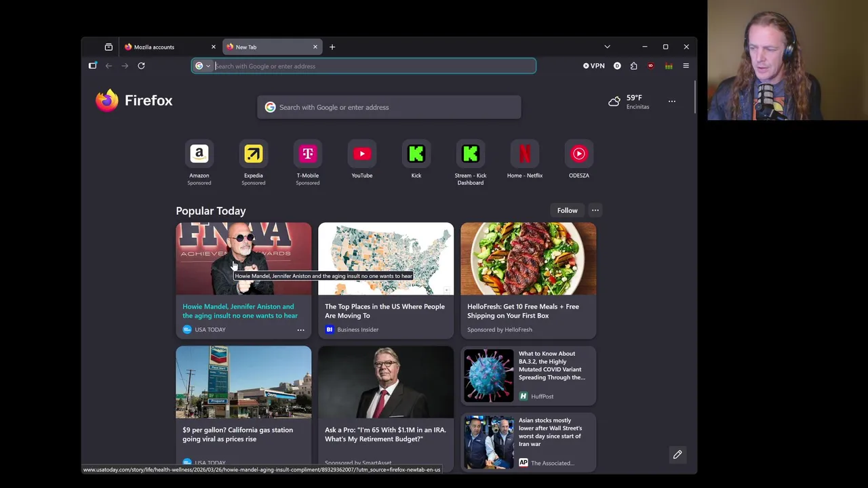Close the New Tab tab
This screenshot has height=488, width=868.
[315, 47]
